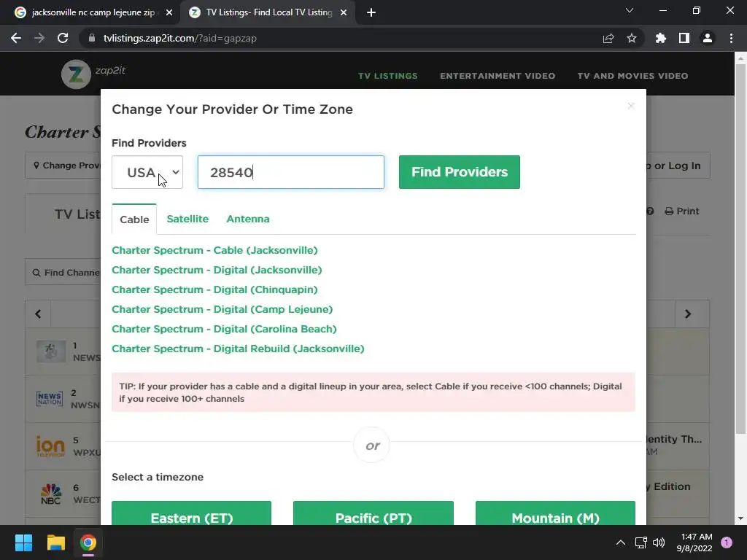Click the Change Provider location pin button

(63, 166)
